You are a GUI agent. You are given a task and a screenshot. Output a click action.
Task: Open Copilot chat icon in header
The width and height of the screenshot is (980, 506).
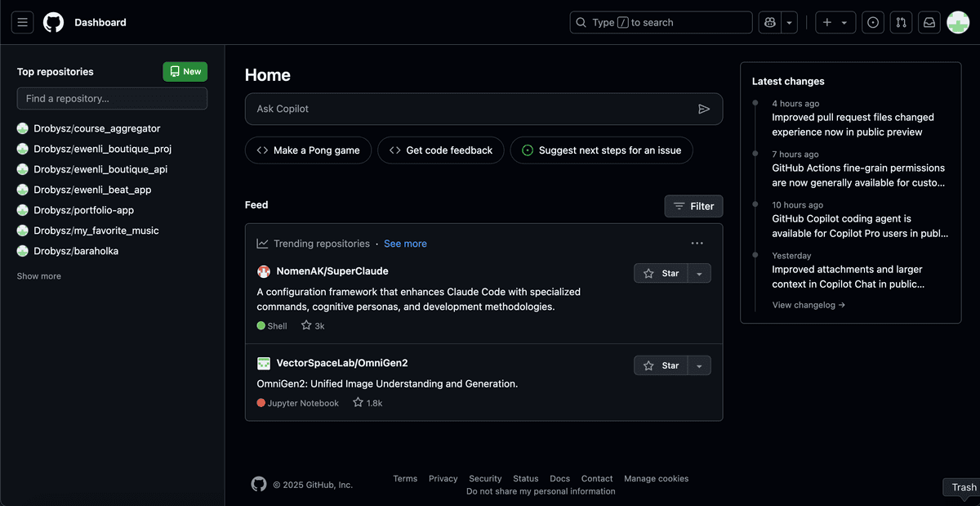769,23
